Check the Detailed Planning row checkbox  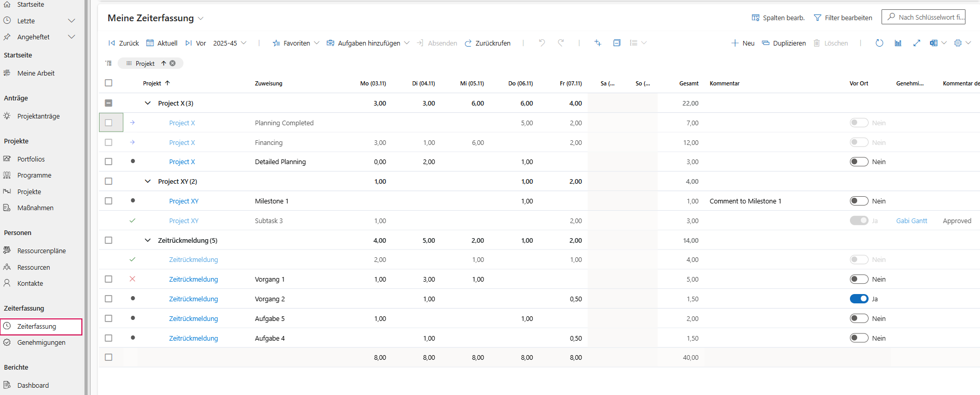pos(108,162)
